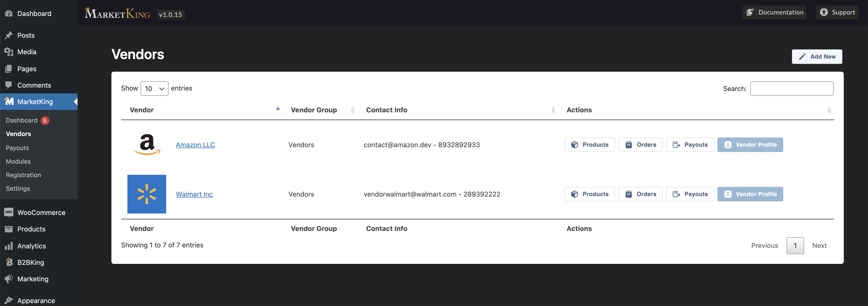Toggle sorting on Vendor Group column

pos(353,110)
